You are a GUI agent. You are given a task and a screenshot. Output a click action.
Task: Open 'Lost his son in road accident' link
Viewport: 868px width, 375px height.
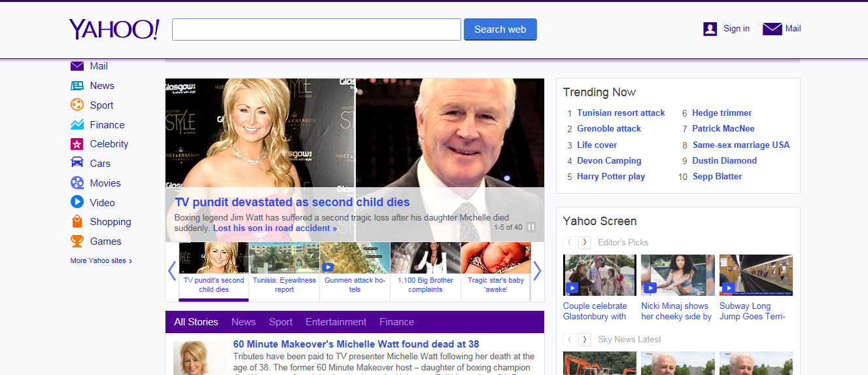pyautogui.click(x=275, y=228)
